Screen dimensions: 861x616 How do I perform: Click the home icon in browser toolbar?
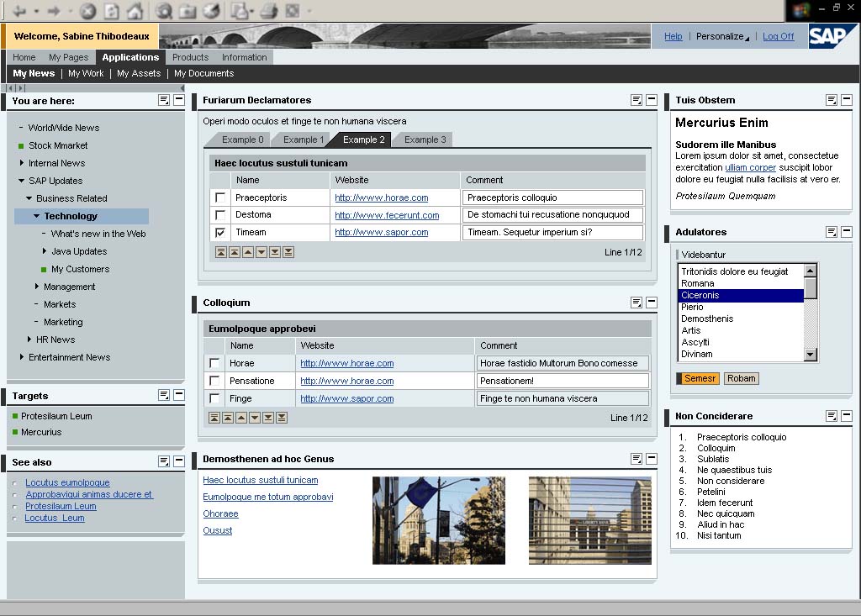(135, 11)
